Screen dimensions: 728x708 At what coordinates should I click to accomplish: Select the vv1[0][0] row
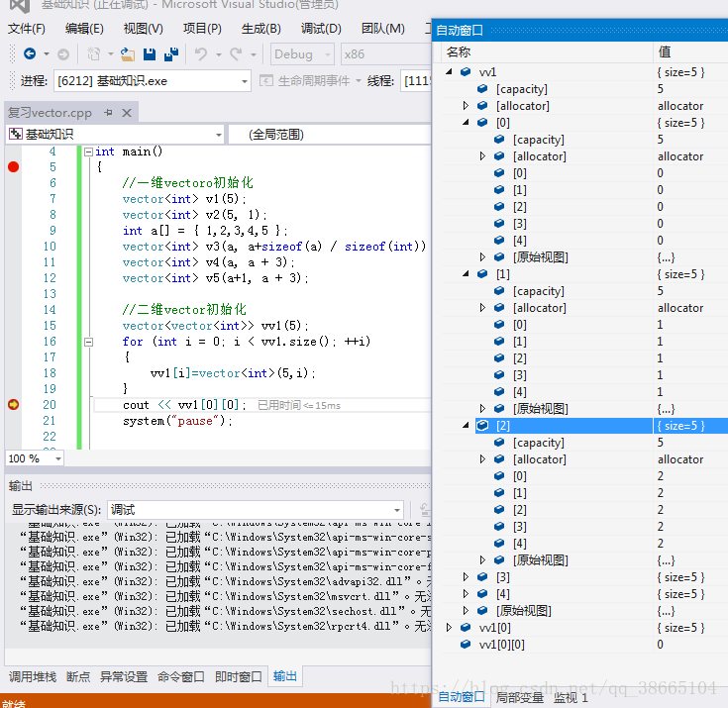pos(585,645)
